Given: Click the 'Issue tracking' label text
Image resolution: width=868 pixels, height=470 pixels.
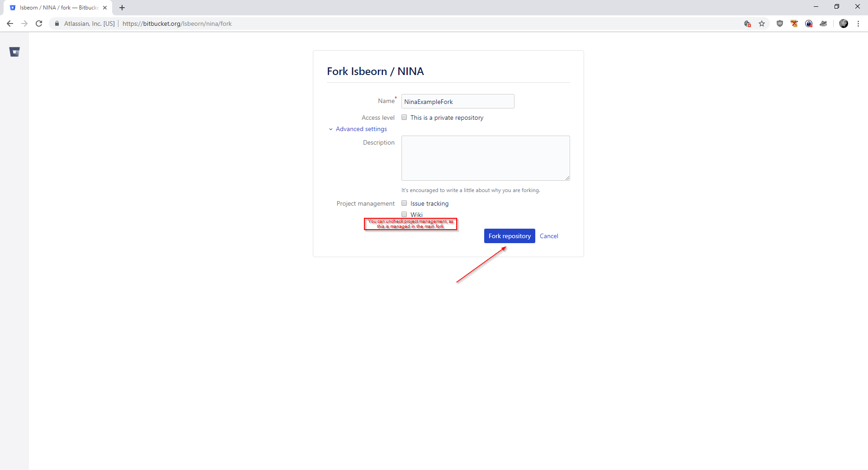Looking at the screenshot, I should pyautogui.click(x=429, y=203).
